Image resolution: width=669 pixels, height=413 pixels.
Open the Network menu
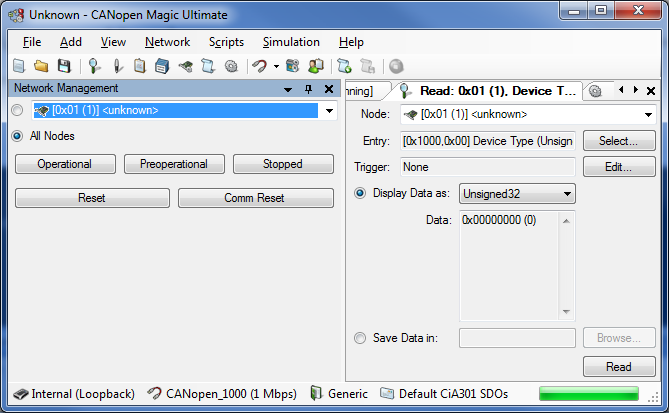[167, 42]
